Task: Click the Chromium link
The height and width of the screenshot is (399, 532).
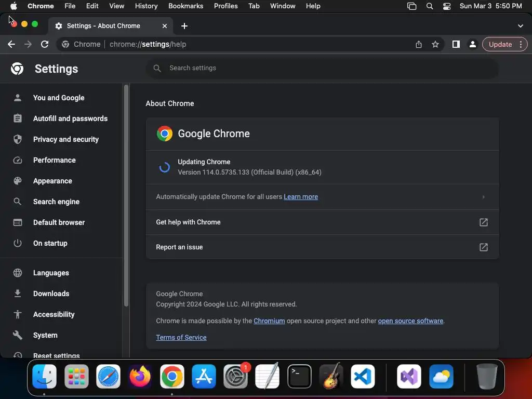Action: pos(269,321)
